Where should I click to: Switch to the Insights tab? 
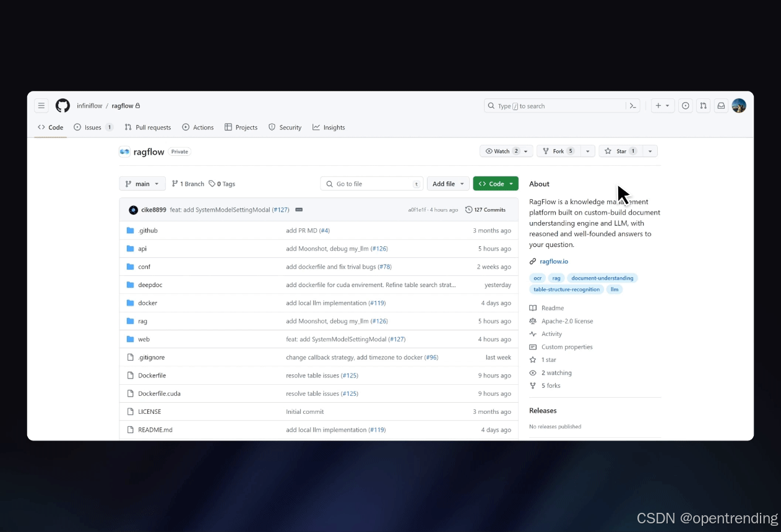tap(329, 127)
